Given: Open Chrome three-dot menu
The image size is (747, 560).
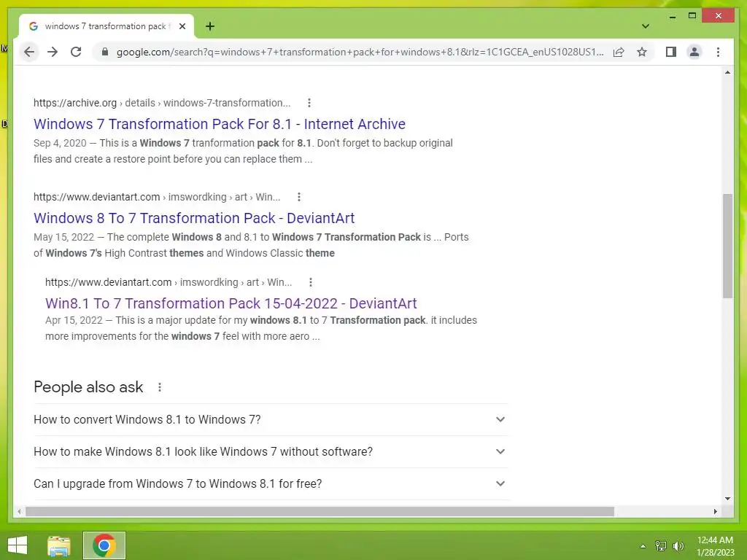Looking at the screenshot, I should [x=718, y=52].
